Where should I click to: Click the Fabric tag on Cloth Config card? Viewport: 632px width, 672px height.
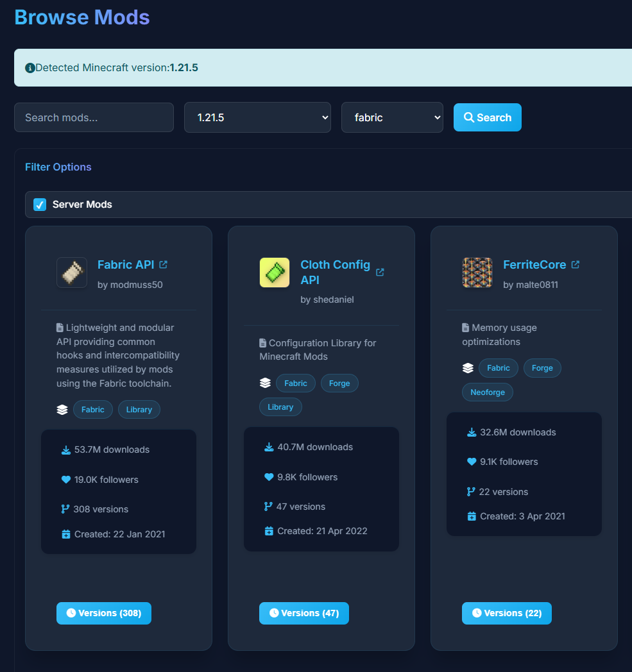[x=296, y=383]
